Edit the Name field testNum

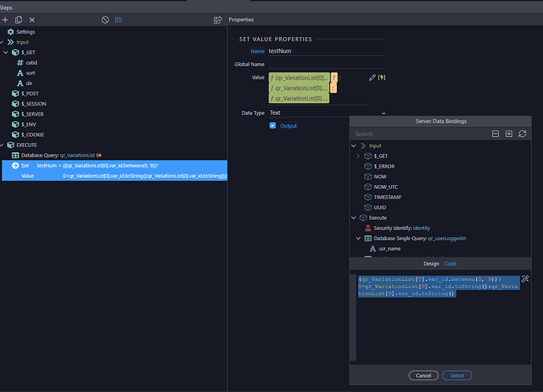(x=327, y=51)
